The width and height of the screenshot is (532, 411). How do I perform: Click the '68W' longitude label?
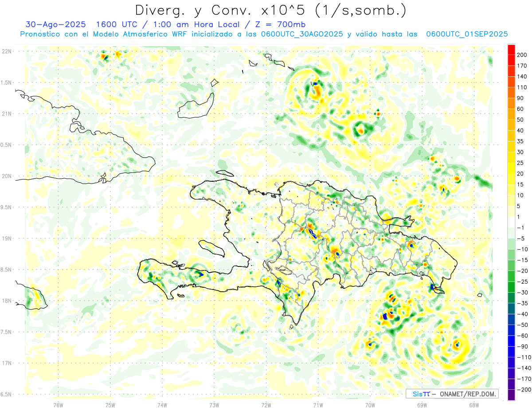pyautogui.click(x=474, y=405)
